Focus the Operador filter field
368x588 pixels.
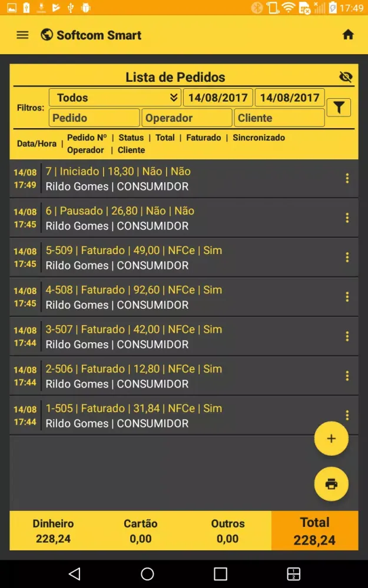click(187, 118)
